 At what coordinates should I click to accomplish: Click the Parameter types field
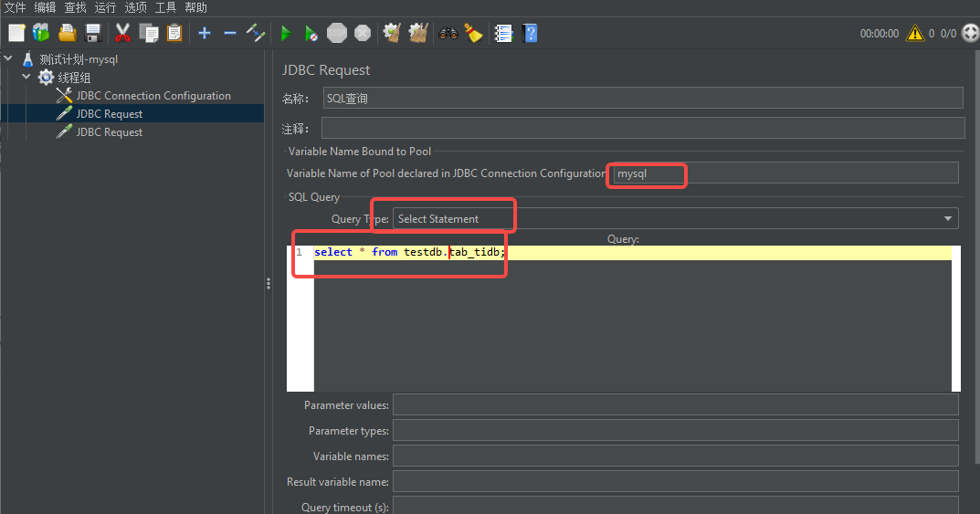coord(675,430)
